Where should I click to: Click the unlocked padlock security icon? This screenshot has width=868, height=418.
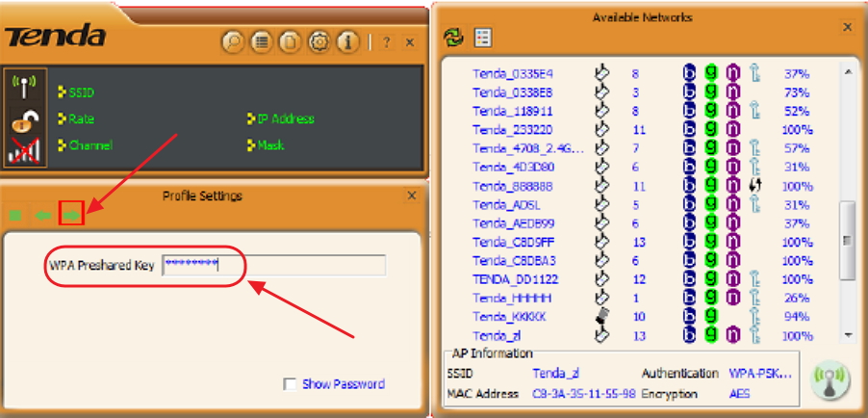(x=24, y=120)
